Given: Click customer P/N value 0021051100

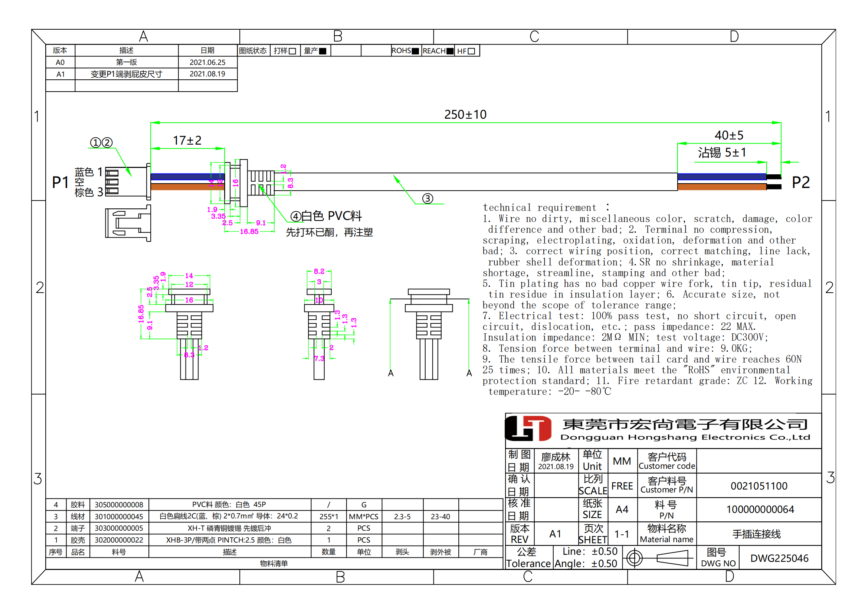Looking at the screenshot, I should click(x=759, y=486).
